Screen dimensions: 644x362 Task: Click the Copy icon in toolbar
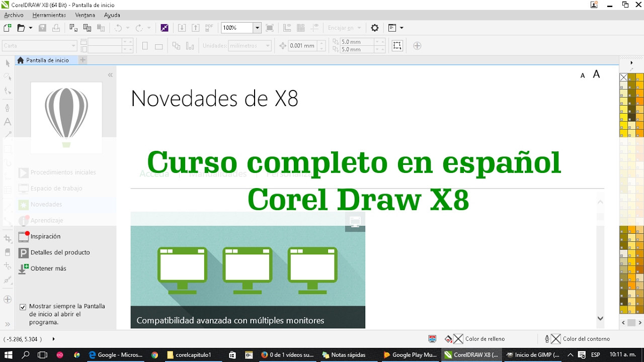tap(87, 28)
